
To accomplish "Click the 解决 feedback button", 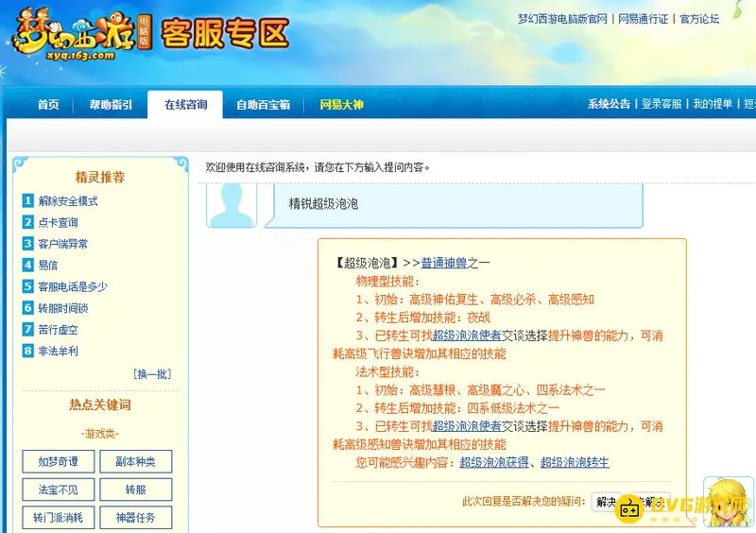I will (x=606, y=502).
